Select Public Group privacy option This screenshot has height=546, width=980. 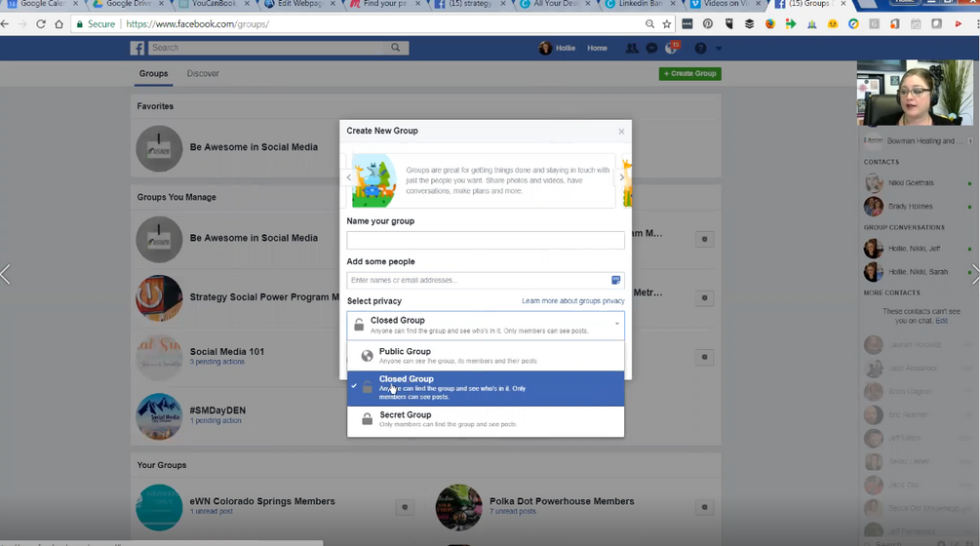pyautogui.click(x=486, y=356)
